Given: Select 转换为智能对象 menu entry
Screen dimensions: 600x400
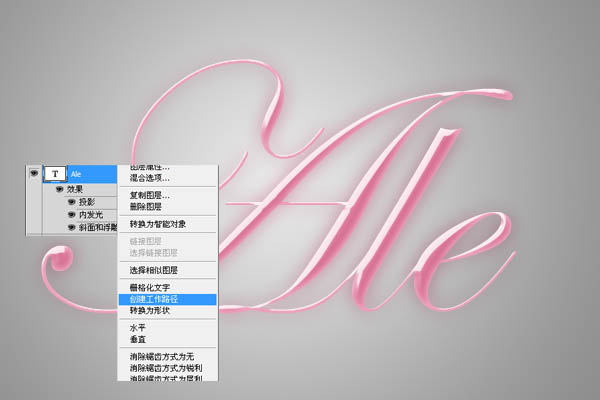Looking at the screenshot, I should click(x=159, y=224).
